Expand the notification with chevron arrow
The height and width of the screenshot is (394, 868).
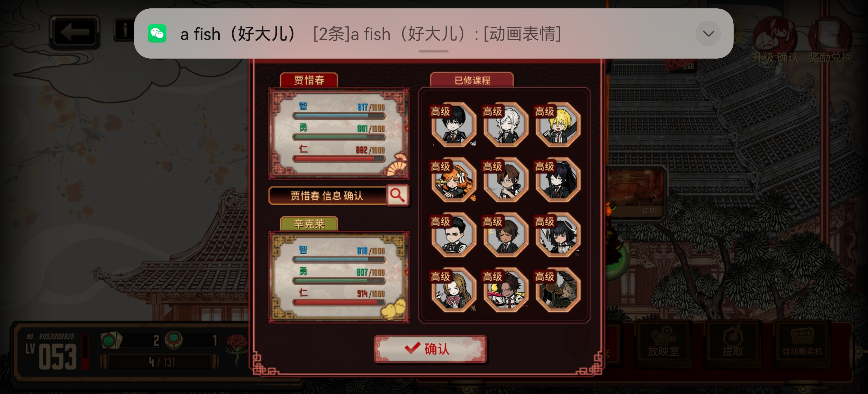point(708,33)
